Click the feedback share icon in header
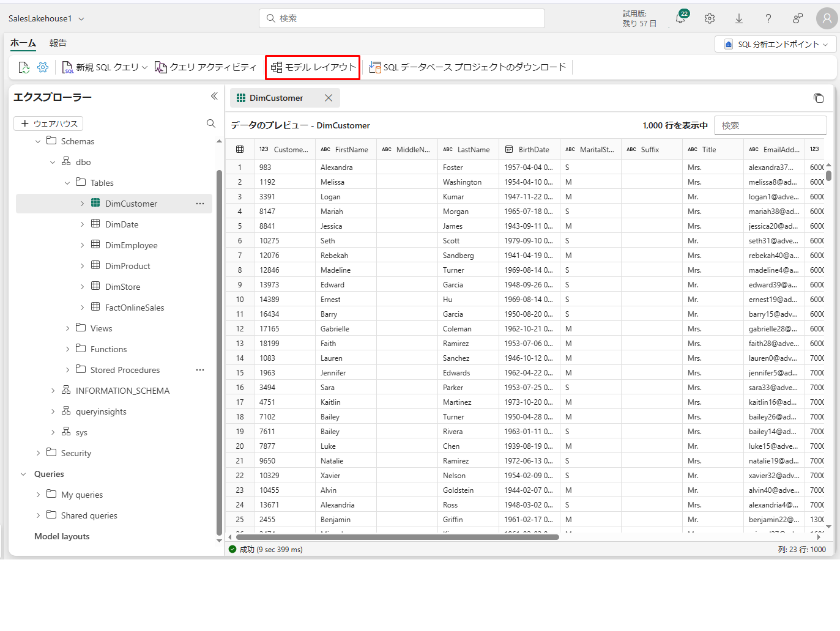Viewport: 840px width, 631px height. point(798,18)
